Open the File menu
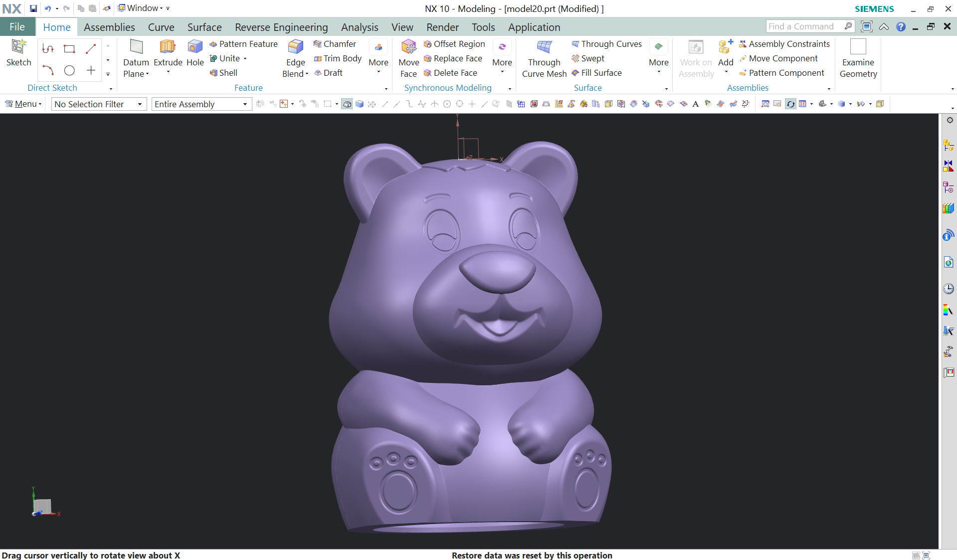Image resolution: width=957 pixels, height=560 pixels. (x=17, y=27)
